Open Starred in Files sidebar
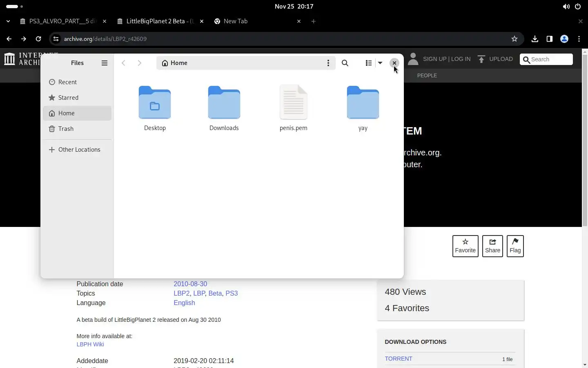 coord(77,98)
